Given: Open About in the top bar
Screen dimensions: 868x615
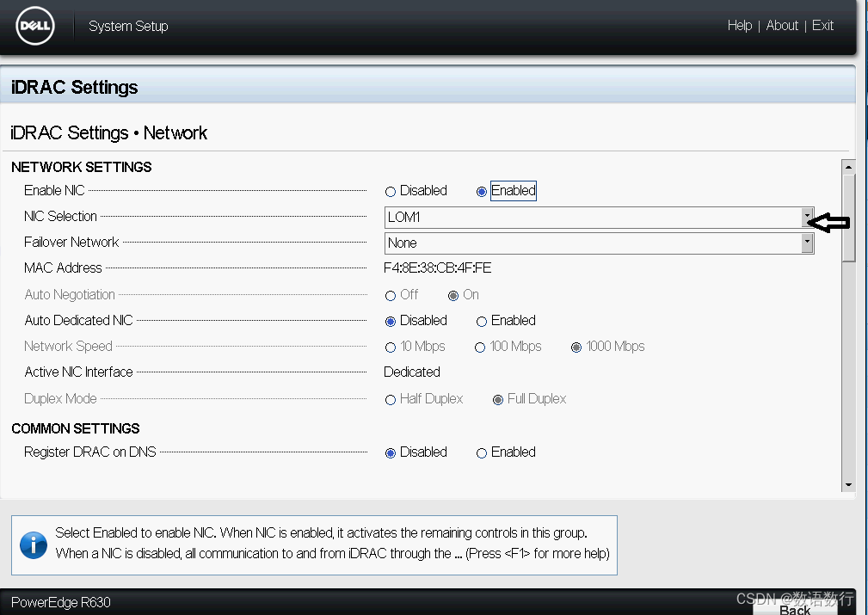Looking at the screenshot, I should click(x=782, y=26).
